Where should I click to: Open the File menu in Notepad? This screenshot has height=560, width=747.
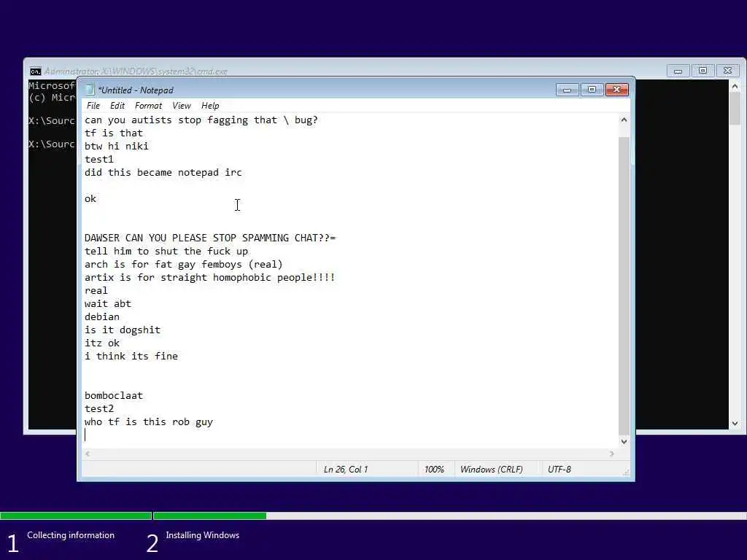tap(93, 106)
